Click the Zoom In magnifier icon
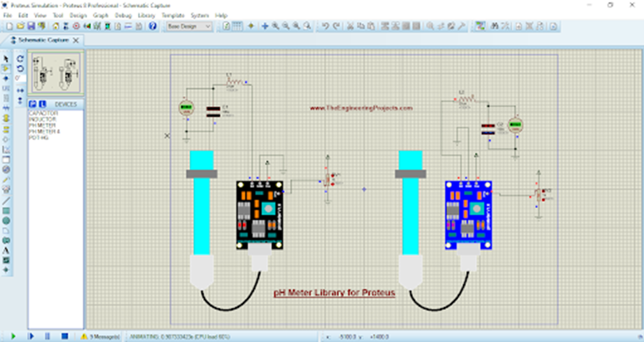Viewport: 644px width, 342px height. click(275, 26)
